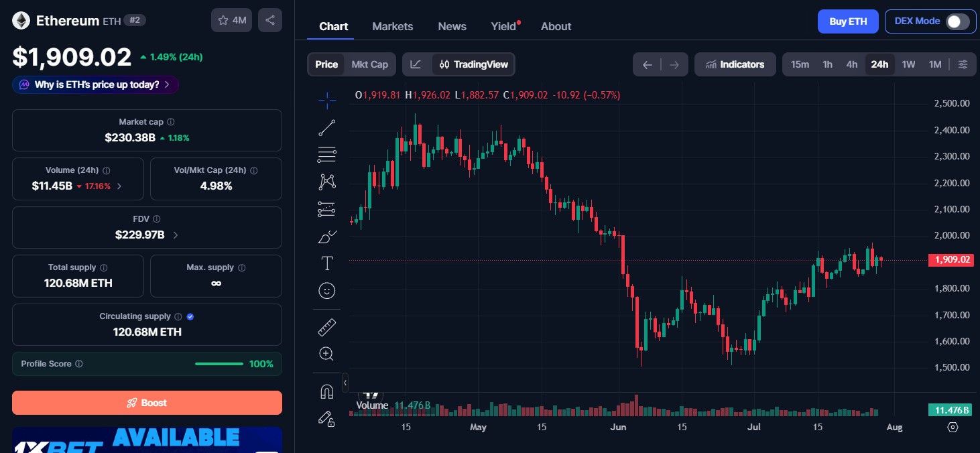Set interval to 1h
980x453 pixels.
pos(828,64)
